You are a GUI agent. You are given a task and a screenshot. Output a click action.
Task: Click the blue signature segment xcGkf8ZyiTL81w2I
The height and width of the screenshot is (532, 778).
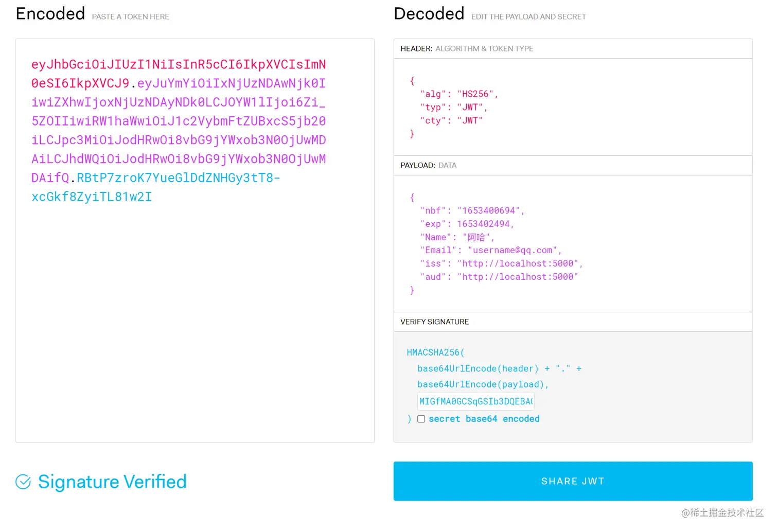[x=92, y=197]
